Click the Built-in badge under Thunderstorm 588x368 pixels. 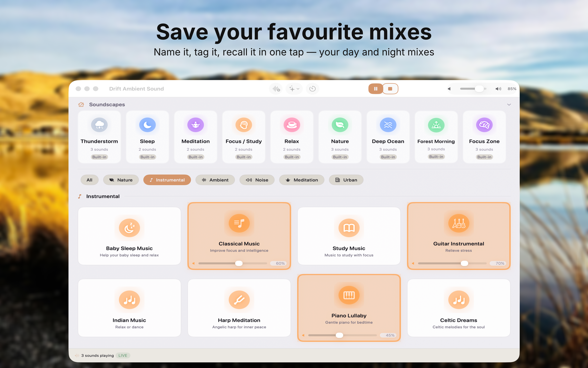99,157
